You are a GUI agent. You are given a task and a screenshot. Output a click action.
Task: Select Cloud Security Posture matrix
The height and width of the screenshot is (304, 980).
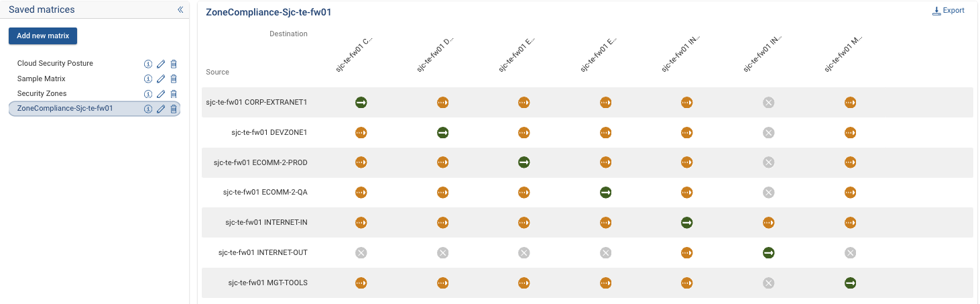click(x=55, y=64)
